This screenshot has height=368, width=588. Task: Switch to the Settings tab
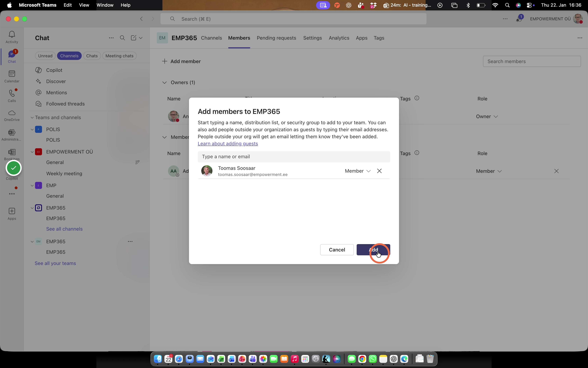click(x=313, y=38)
